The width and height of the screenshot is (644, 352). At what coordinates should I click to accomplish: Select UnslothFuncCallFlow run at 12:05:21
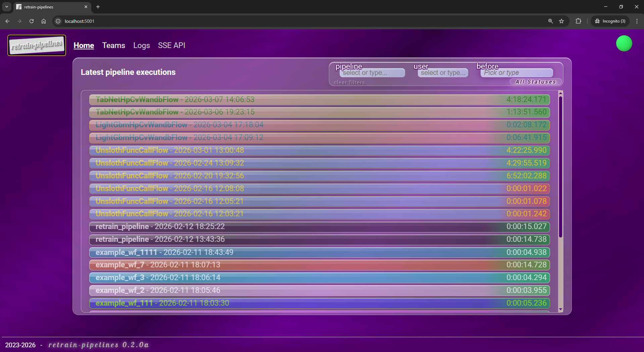point(319,202)
